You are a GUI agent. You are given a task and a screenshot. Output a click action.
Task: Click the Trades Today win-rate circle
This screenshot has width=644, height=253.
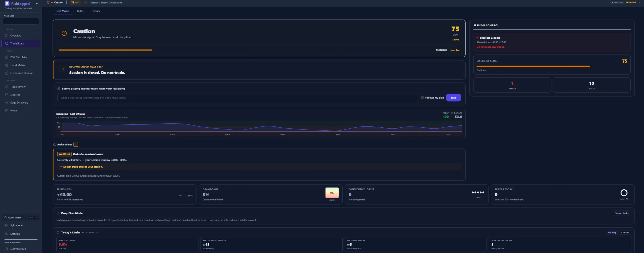624,193
